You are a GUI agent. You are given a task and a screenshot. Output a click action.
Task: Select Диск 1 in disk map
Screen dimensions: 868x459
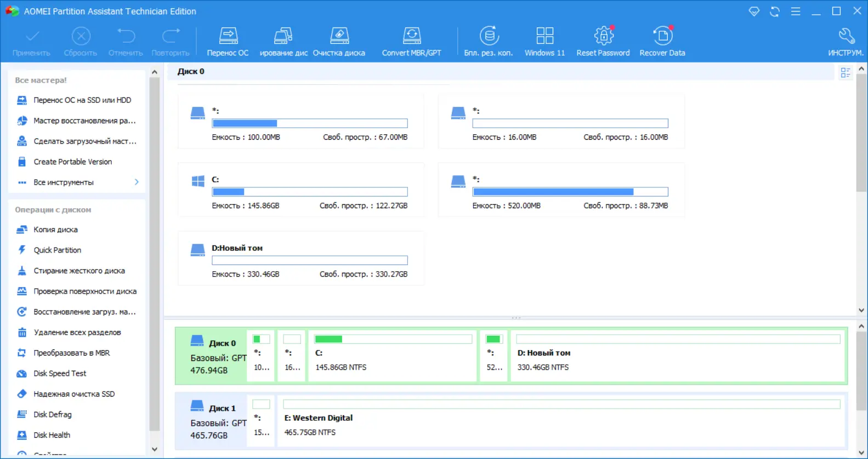click(211, 421)
